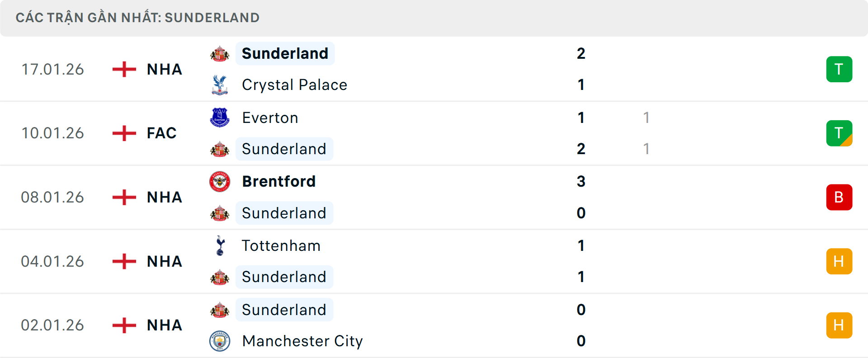Select the England flag on the 17.01.26 row
The image size is (868, 358).
(123, 69)
